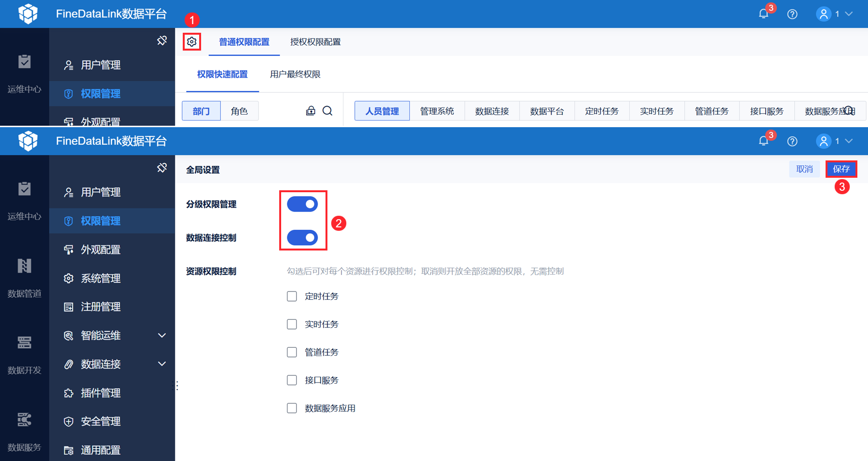Open the 管理系统 permission tab
The height and width of the screenshot is (461, 868).
click(x=437, y=111)
